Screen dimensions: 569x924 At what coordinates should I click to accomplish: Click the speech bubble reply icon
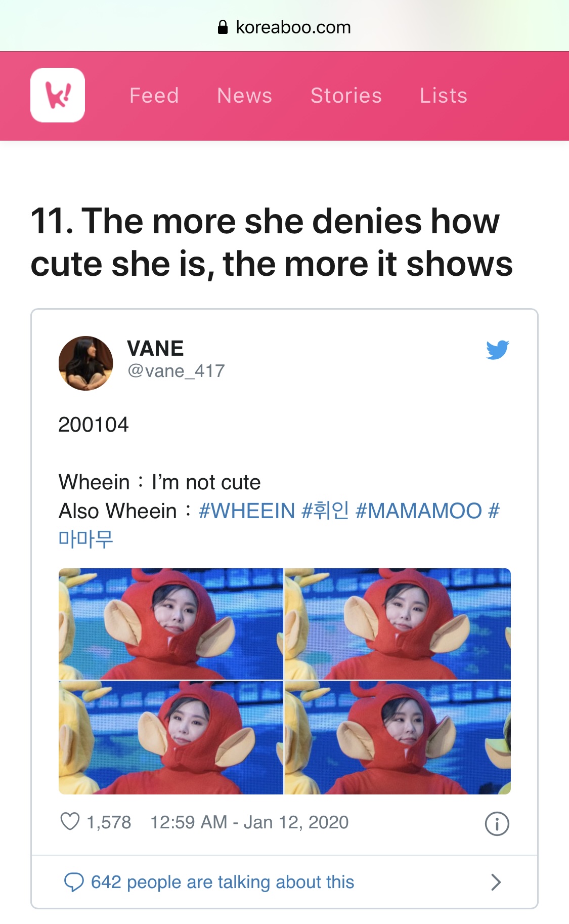click(74, 882)
